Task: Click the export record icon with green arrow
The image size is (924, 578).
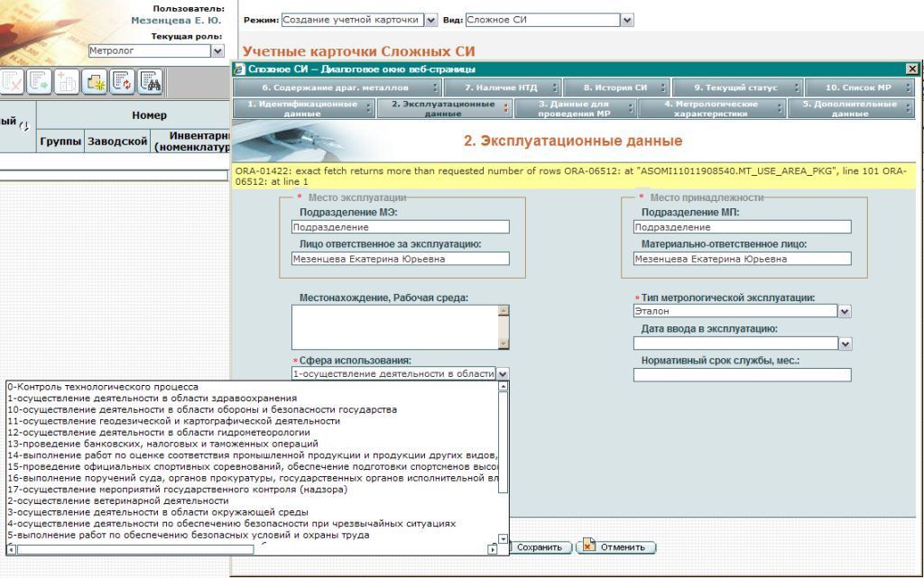Action: click(40, 82)
